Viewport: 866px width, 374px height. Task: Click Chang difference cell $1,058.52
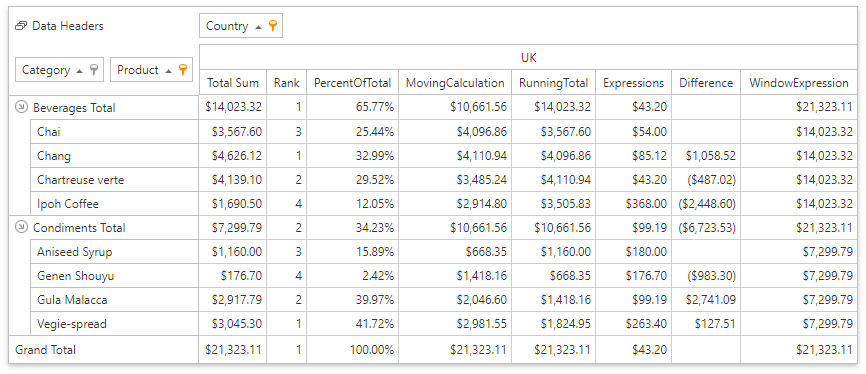[706, 156]
